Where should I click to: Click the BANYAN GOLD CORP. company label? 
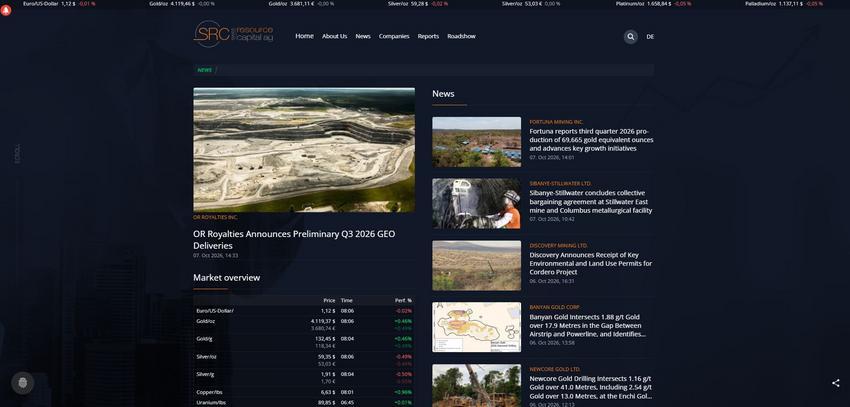pyautogui.click(x=555, y=307)
